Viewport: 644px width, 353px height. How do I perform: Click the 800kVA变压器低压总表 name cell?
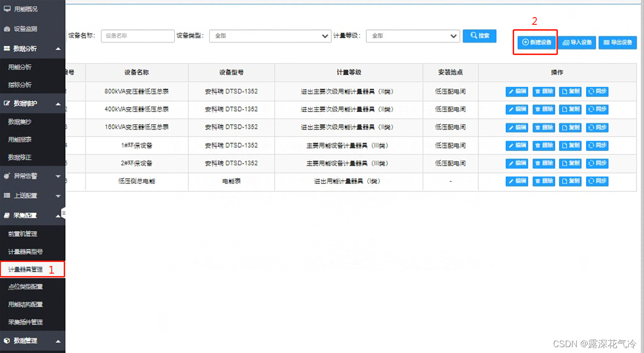pos(137,91)
